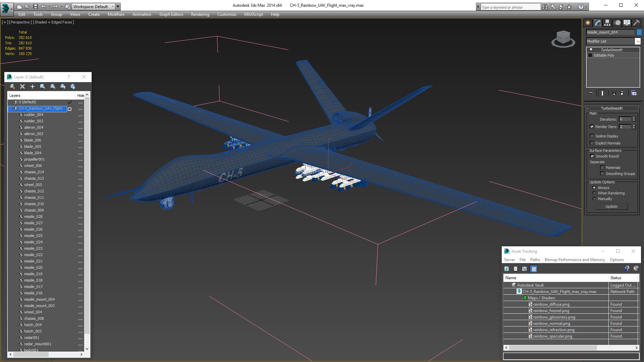644x362 pixels.
Task: Click the binoculars search icon
Action: coord(545,7)
